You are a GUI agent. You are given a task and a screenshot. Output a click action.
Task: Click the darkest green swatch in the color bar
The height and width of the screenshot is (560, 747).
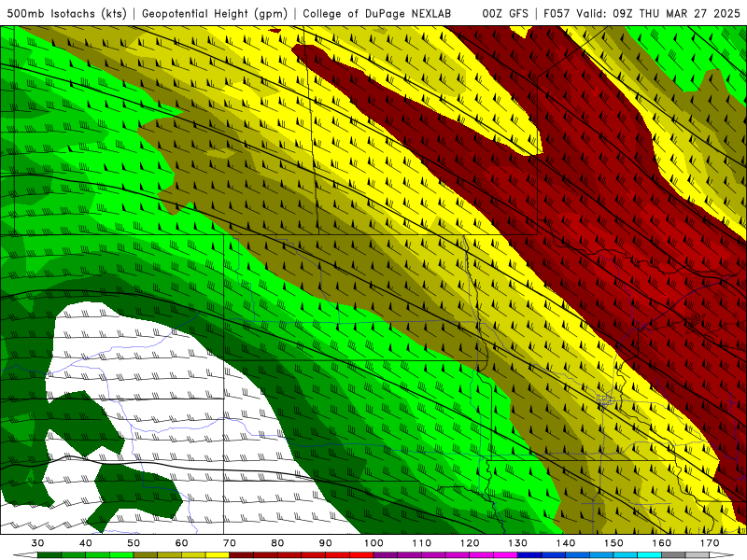point(49,555)
